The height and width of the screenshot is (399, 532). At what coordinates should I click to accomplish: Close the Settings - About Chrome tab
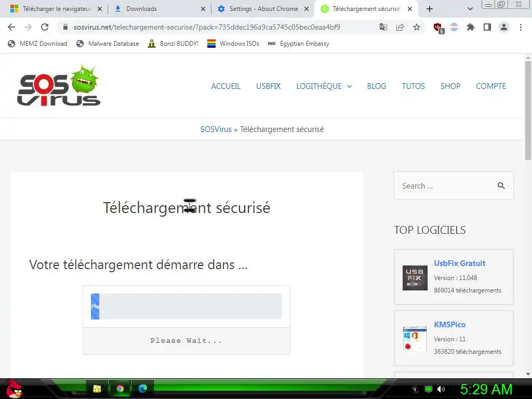pos(307,9)
